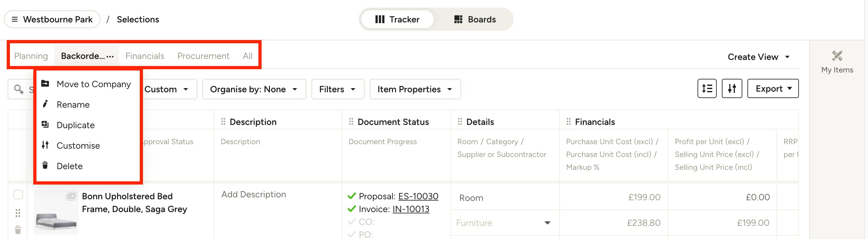The image size is (868, 239).
Task: Click the trash icon on Bonn bed row
Action: coord(18,230)
